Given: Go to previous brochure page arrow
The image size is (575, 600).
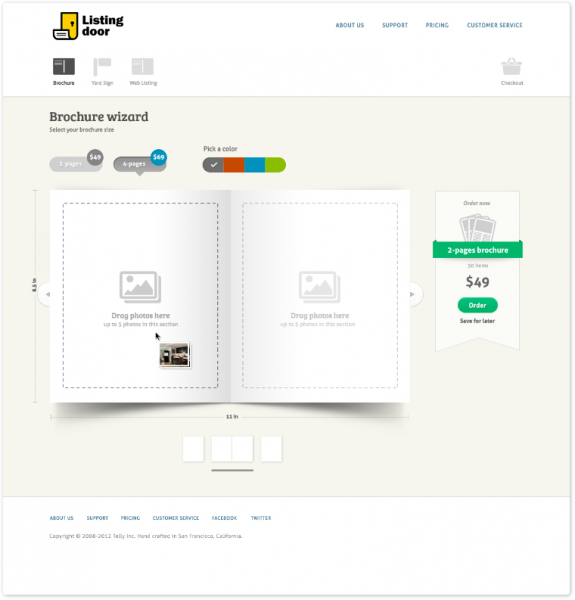Looking at the screenshot, I should point(46,294).
